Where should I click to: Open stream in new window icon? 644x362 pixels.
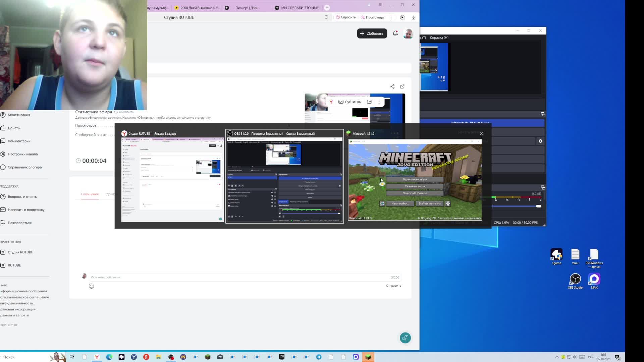tap(402, 86)
